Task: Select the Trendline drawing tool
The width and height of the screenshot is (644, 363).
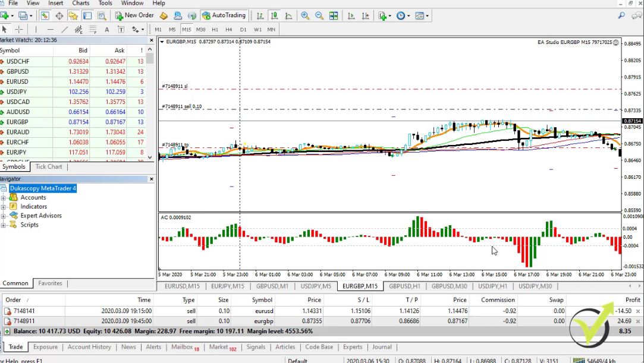Action: (x=64, y=29)
